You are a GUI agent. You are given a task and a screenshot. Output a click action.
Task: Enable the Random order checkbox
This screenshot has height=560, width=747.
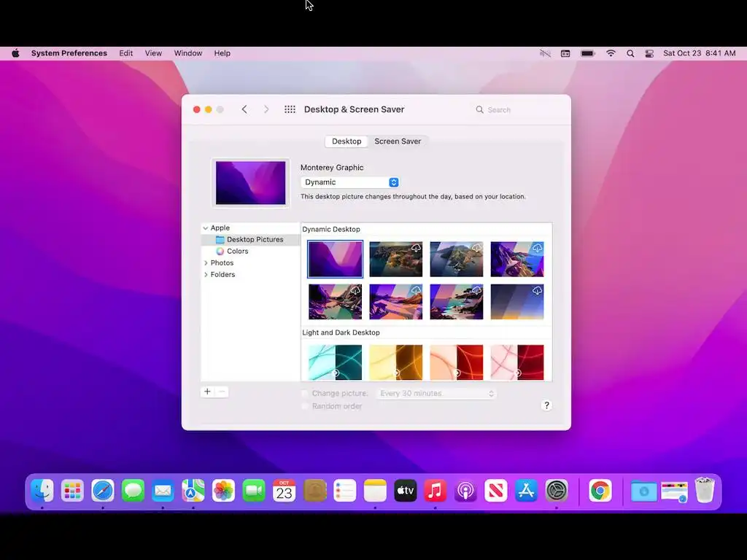(x=305, y=406)
